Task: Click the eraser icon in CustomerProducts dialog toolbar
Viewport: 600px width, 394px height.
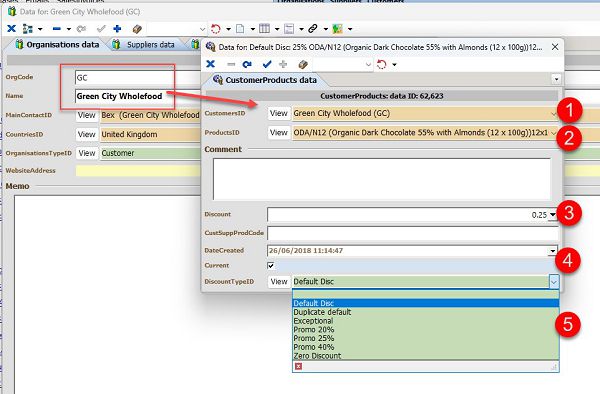Action: 303,64
